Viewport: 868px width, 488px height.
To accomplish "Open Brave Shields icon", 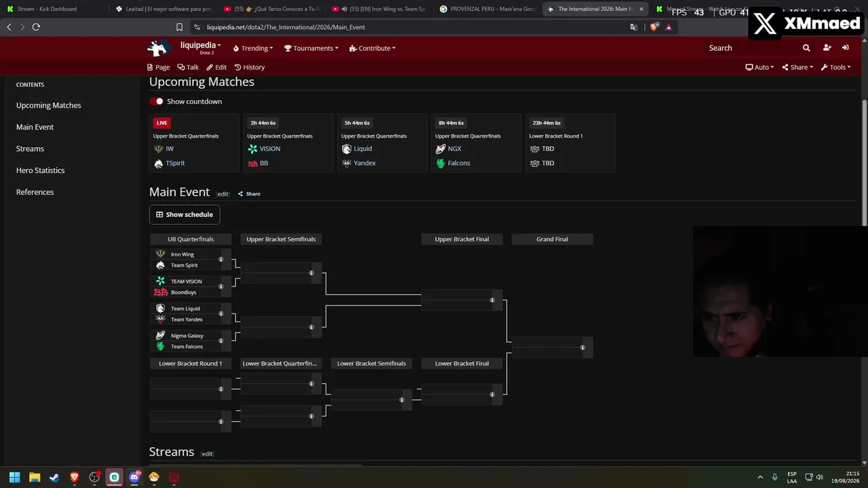I will [x=654, y=27].
